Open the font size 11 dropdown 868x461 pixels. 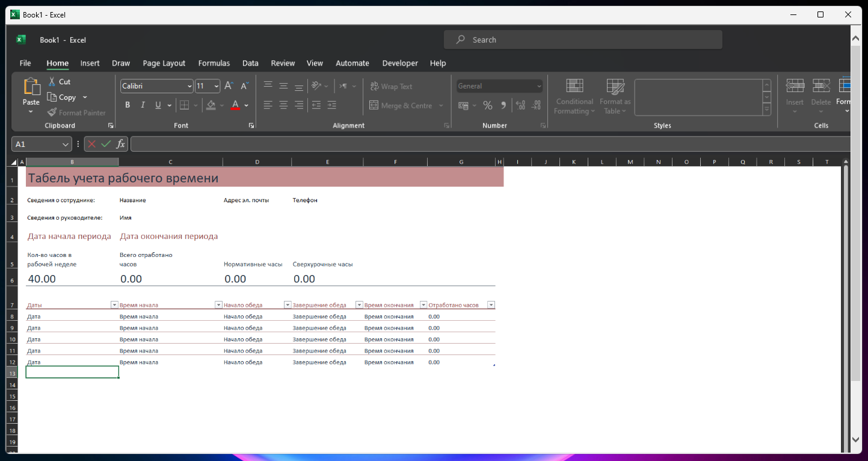click(x=208, y=86)
